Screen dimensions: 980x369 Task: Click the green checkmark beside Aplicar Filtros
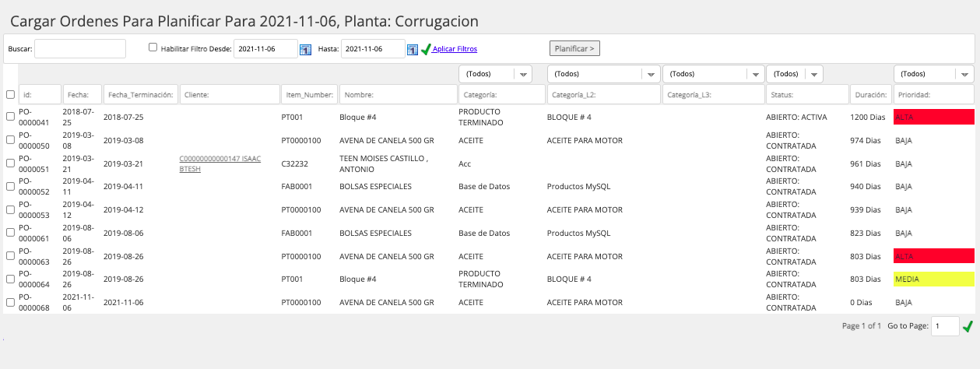[x=426, y=49]
